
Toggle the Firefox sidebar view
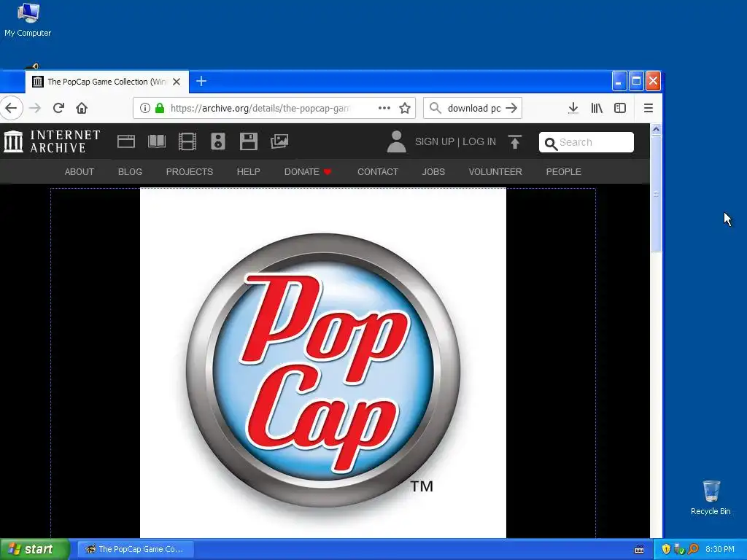[620, 108]
